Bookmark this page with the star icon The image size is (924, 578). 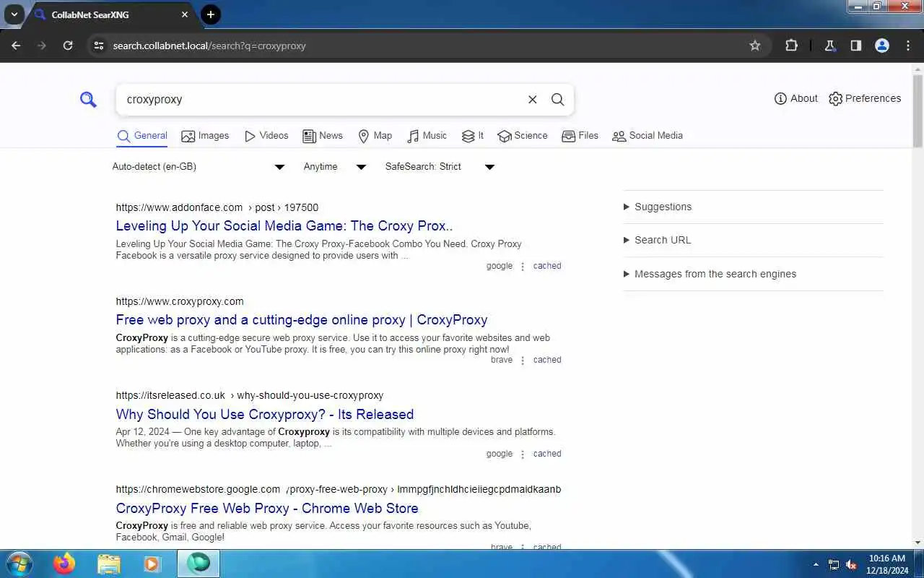[x=755, y=46]
